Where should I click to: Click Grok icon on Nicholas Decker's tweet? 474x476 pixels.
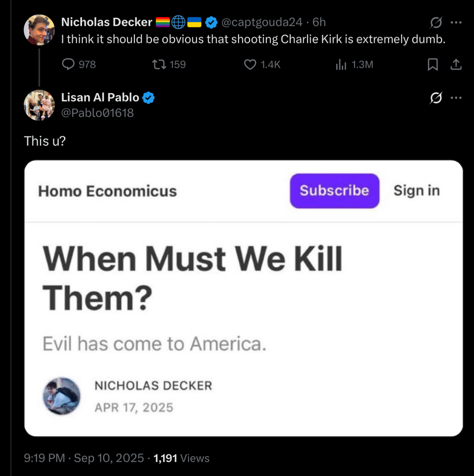coord(436,22)
